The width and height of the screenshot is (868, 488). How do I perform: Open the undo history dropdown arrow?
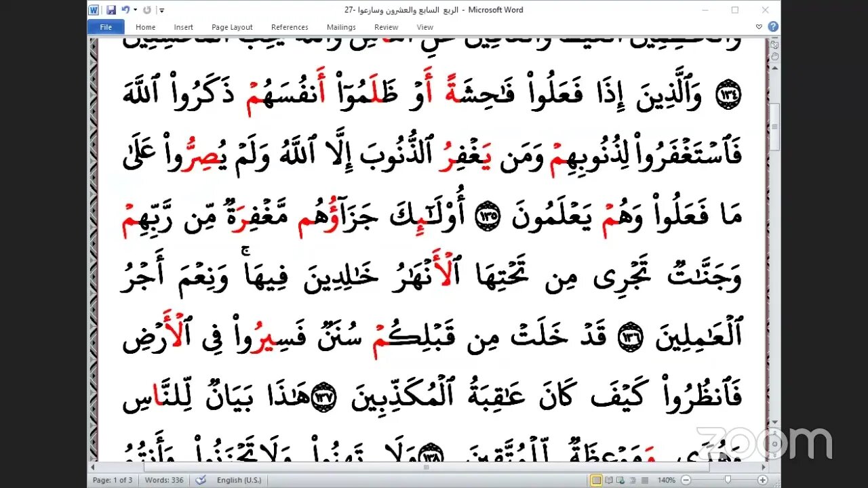pos(135,10)
